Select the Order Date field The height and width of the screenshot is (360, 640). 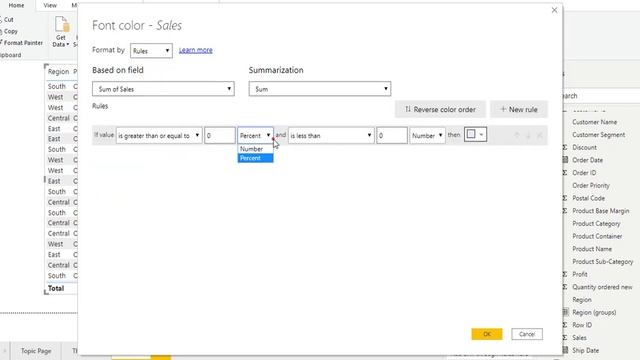click(x=587, y=160)
